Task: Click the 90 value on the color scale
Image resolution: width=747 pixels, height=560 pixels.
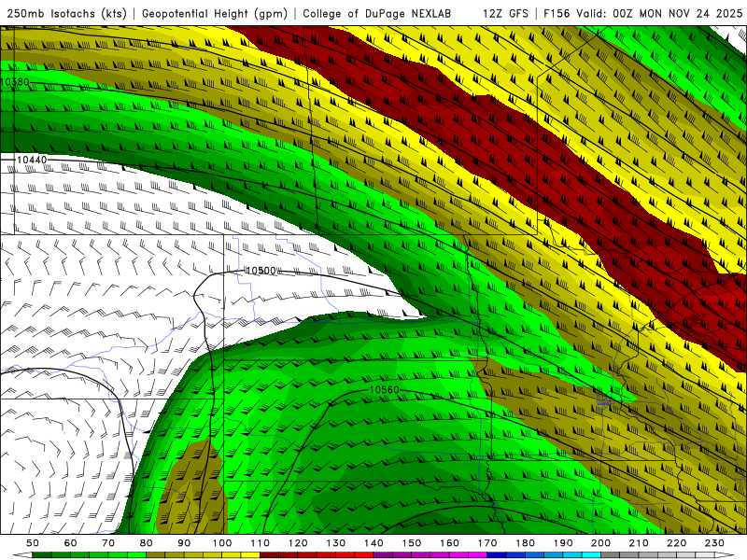Action: pyautogui.click(x=184, y=543)
